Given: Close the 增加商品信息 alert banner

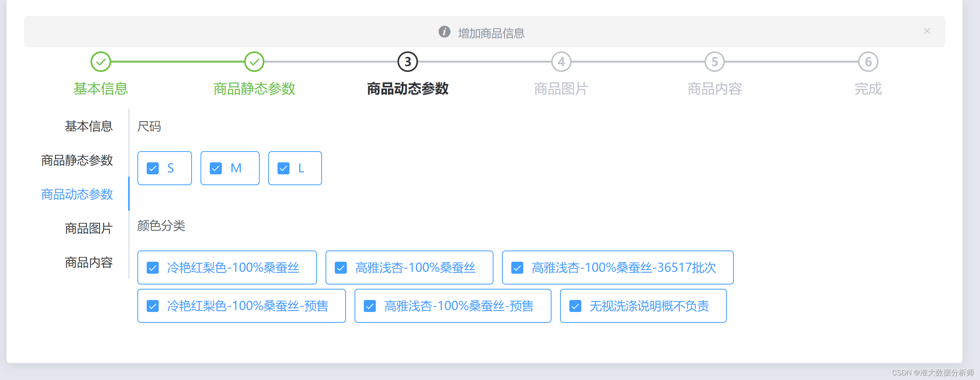Looking at the screenshot, I should (x=927, y=31).
